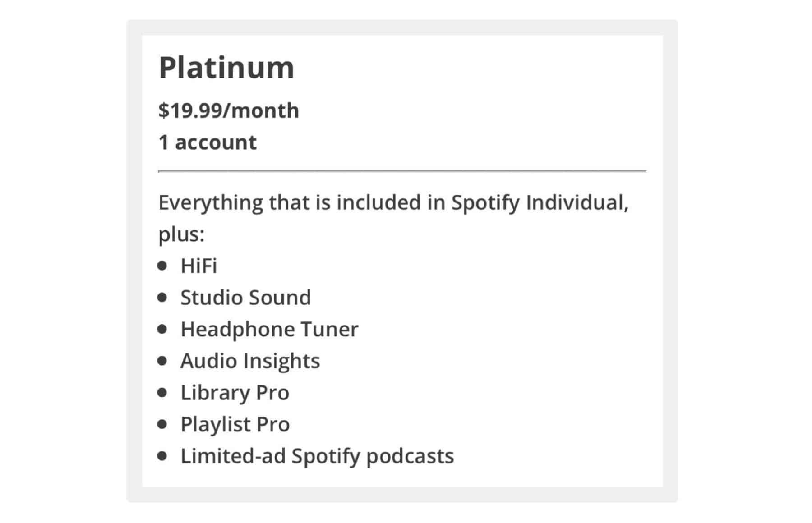
Task: Select the Limited-ad Spotify podcasts feature
Action: tap(317, 456)
